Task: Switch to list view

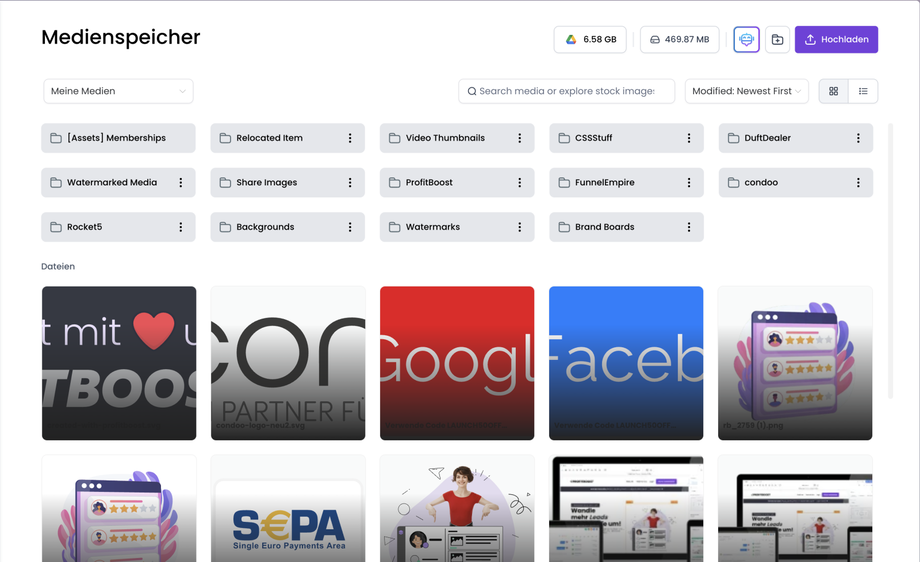Action: [x=863, y=91]
